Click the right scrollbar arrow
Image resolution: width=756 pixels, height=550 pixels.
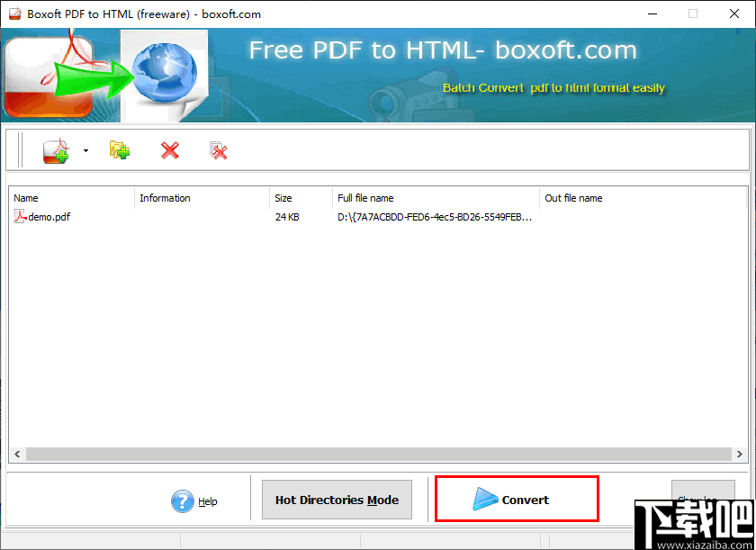739,454
